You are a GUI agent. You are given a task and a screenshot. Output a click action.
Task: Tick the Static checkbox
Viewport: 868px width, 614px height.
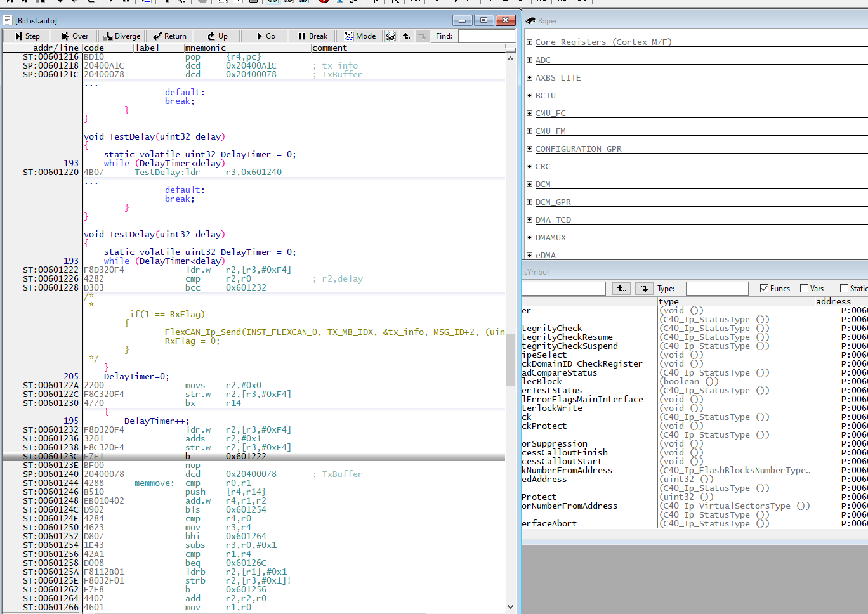point(844,289)
